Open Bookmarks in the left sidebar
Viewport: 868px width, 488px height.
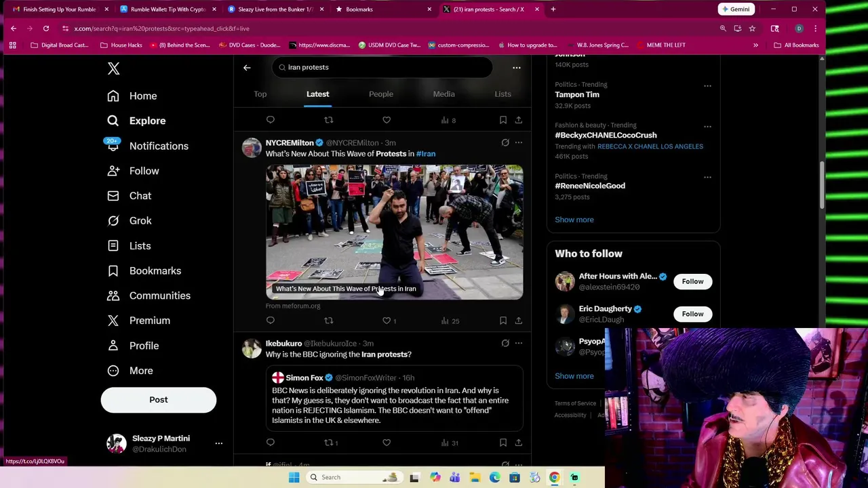click(x=144, y=270)
